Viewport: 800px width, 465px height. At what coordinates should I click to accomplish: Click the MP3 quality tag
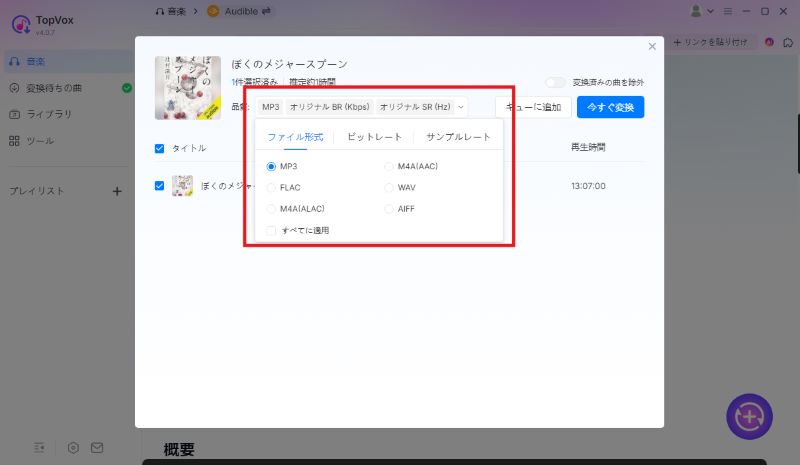click(x=270, y=107)
